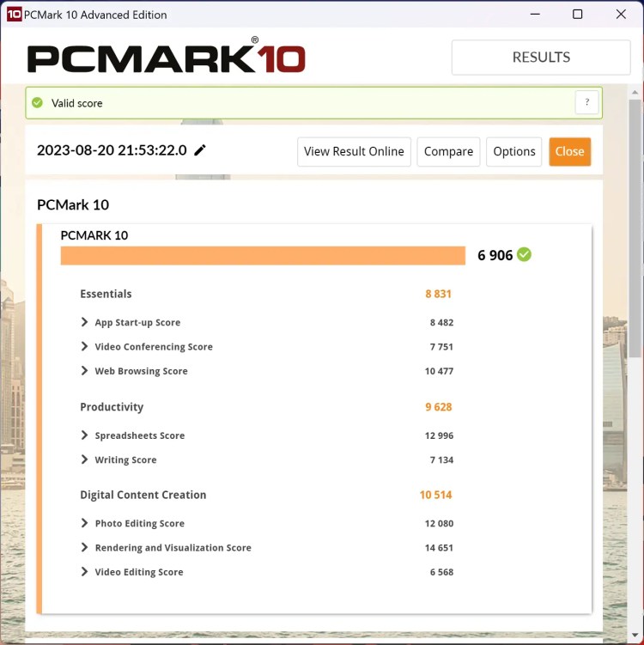Expand Video Conferencing Score details

coord(84,346)
